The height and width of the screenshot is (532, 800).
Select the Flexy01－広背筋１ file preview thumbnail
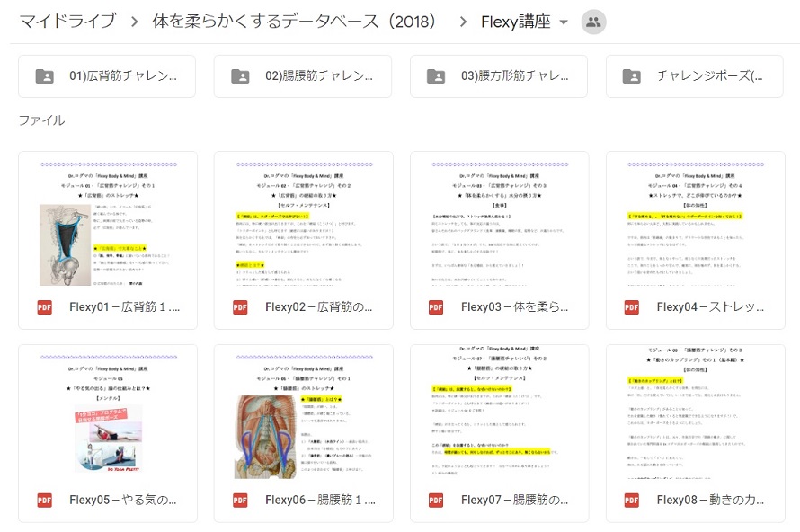click(x=108, y=219)
